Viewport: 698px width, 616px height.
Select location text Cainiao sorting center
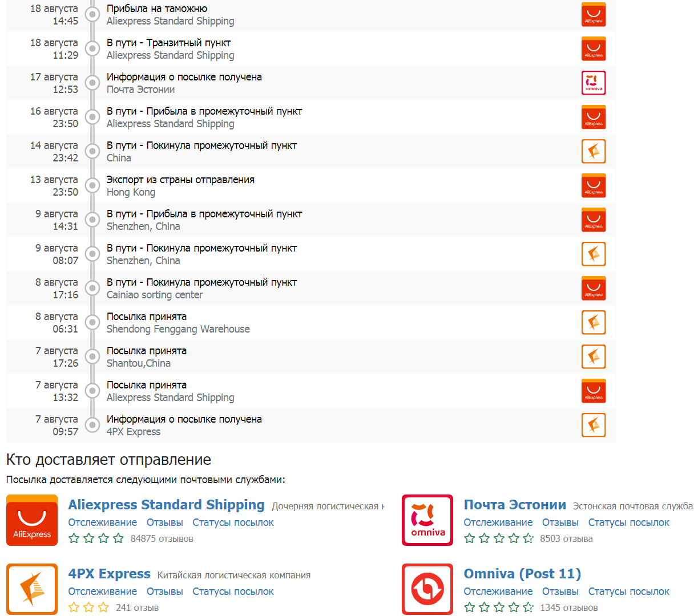pyautogui.click(x=155, y=295)
